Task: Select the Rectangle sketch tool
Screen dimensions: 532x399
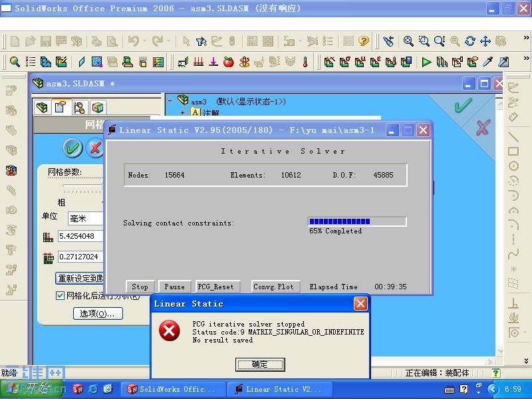Action: pos(513,152)
